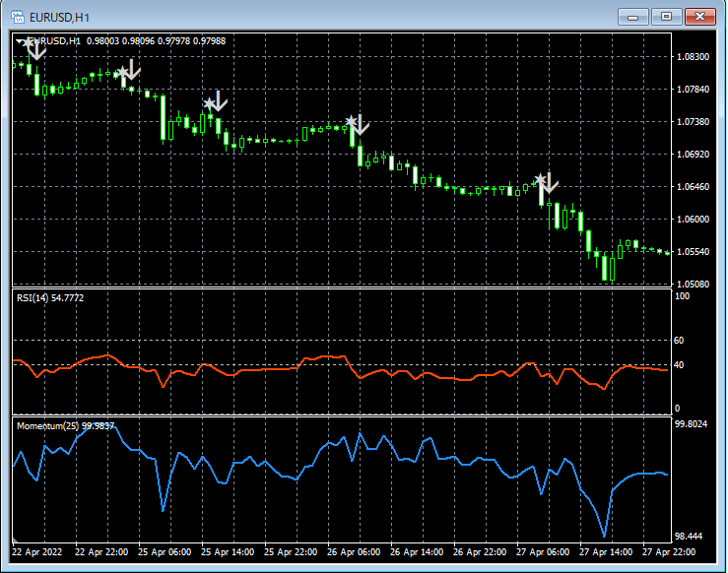This screenshot has height=573, width=728.
Task: Click the Momentum 98.444 scale value
Action: point(688,537)
